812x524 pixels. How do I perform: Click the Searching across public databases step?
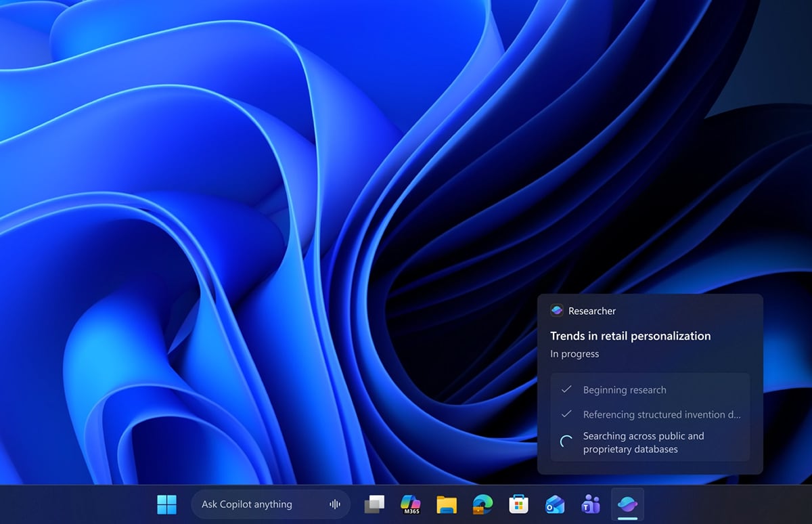[x=644, y=443]
